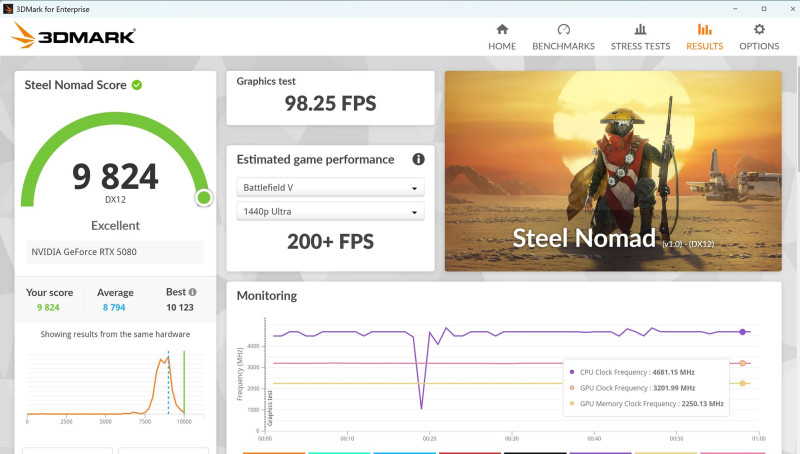This screenshot has width=800, height=454.
Task: Click the NVIDIA GeForce RTX 5080 label
Action: click(x=84, y=252)
